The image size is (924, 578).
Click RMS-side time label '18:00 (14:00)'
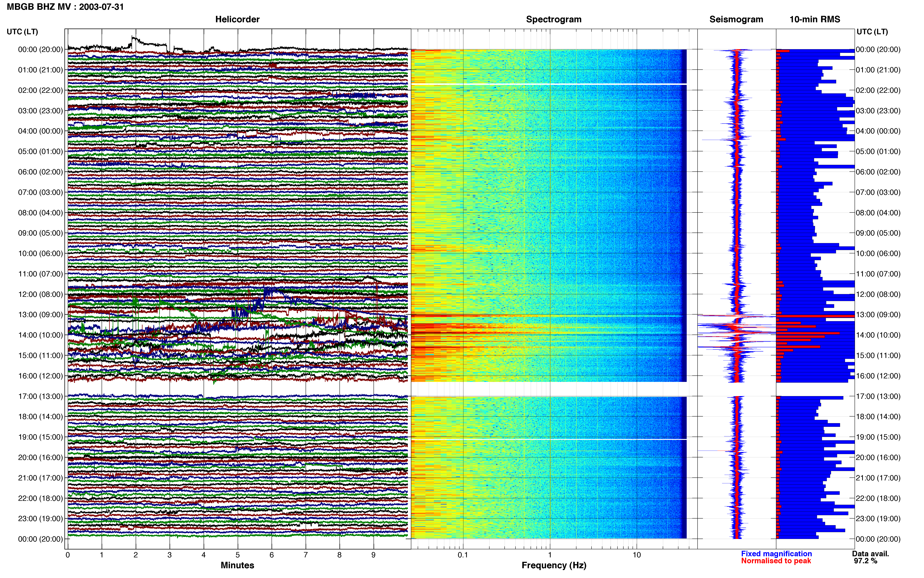pos(878,417)
